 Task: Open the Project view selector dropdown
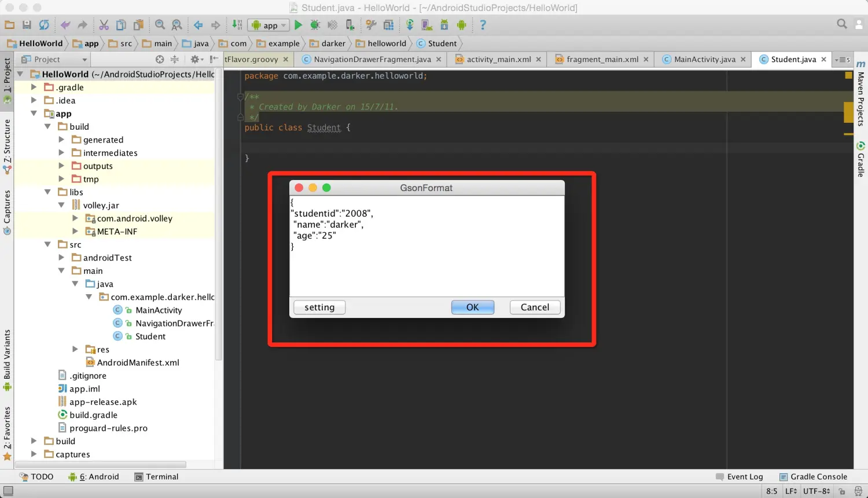[54, 59]
